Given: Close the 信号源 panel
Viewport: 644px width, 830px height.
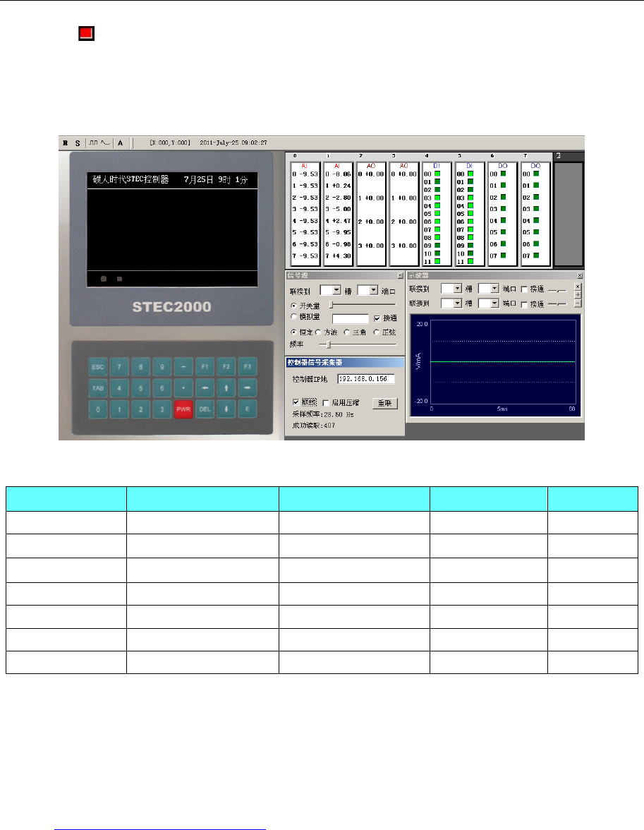Looking at the screenshot, I should point(400,276).
